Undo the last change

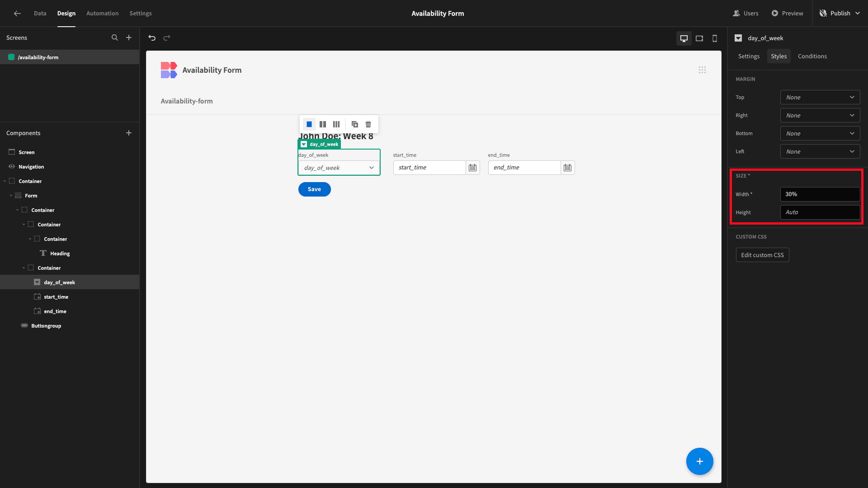click(x=152, y=38)
